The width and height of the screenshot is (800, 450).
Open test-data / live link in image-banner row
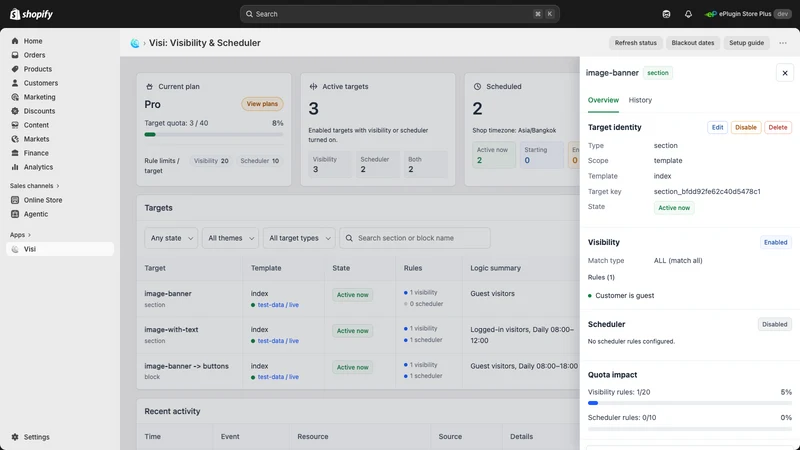pyautogui.click(x=278, y=305)
